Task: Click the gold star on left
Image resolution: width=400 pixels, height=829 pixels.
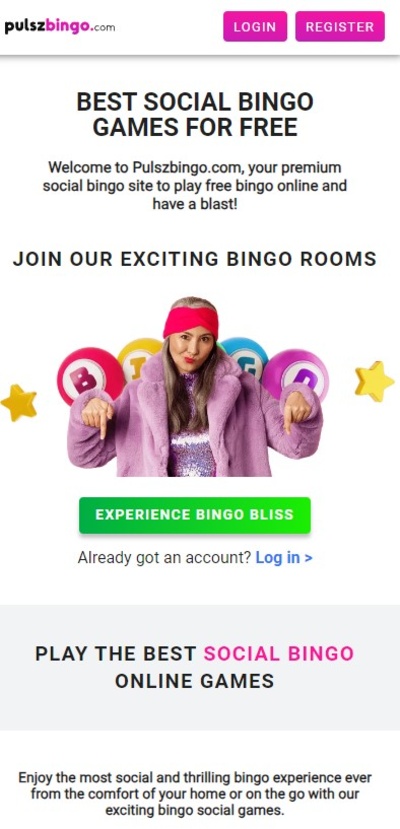Action: click(19, 403)
